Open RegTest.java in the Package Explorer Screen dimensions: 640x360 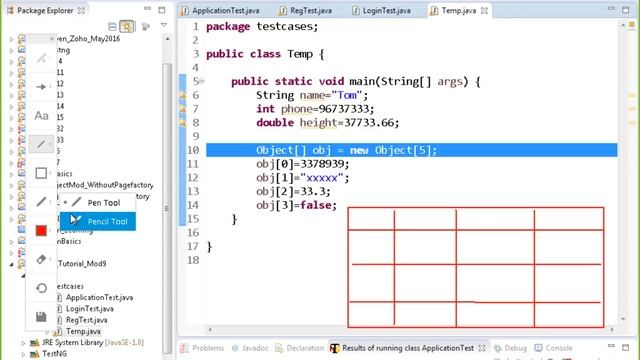click(87, 320)
